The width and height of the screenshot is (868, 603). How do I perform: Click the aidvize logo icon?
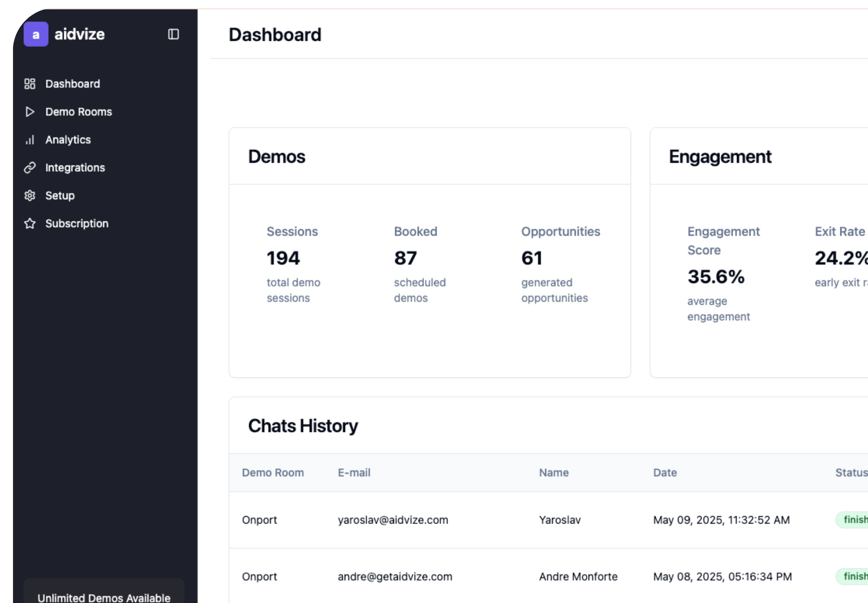point(36,34)
